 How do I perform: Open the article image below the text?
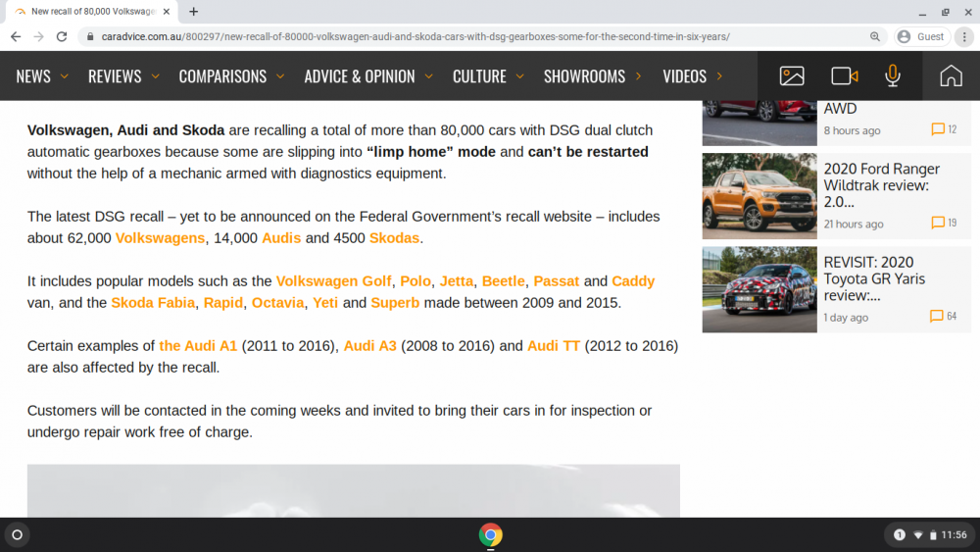point(353,491)
